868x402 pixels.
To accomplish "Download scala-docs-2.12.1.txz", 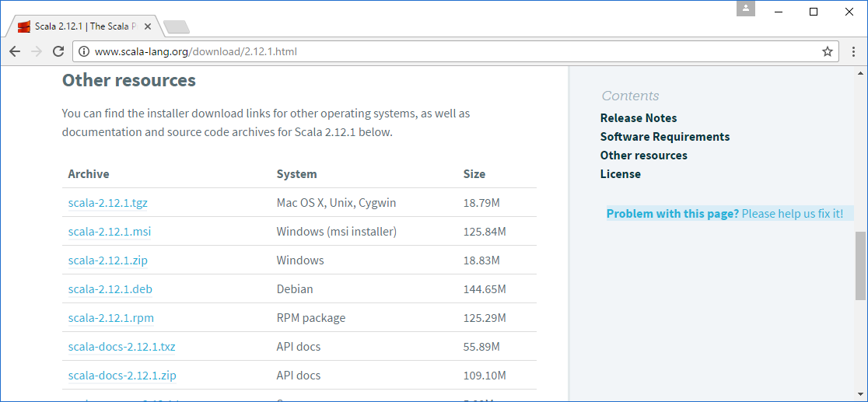I will (122, 347).
